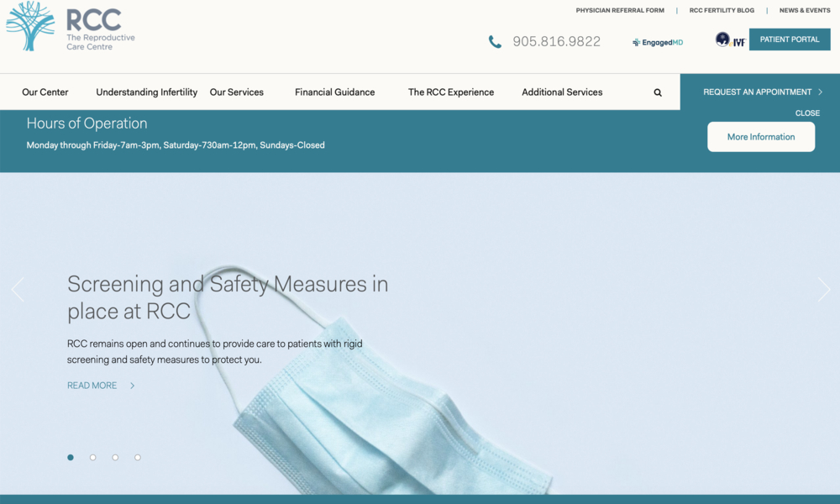Expand the Understanding Infertility menu
This screenshot has height=504, width=840.
coord(146,92)
